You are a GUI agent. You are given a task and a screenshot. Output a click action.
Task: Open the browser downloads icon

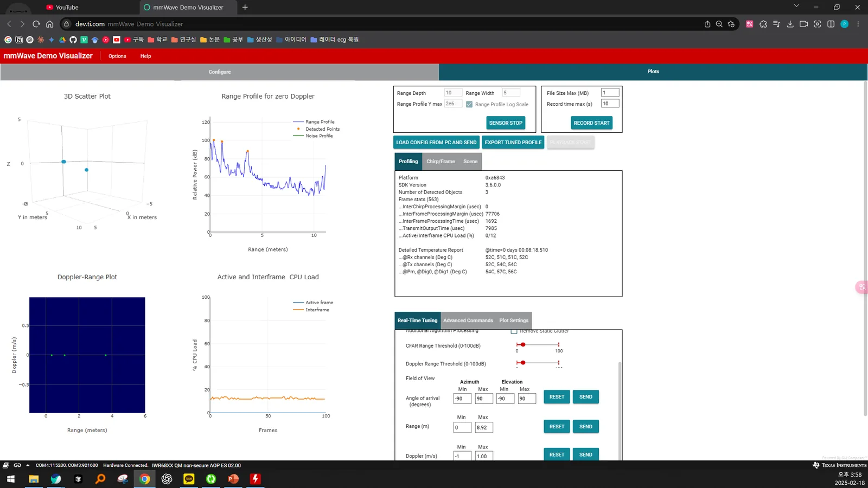coord(790,24)
